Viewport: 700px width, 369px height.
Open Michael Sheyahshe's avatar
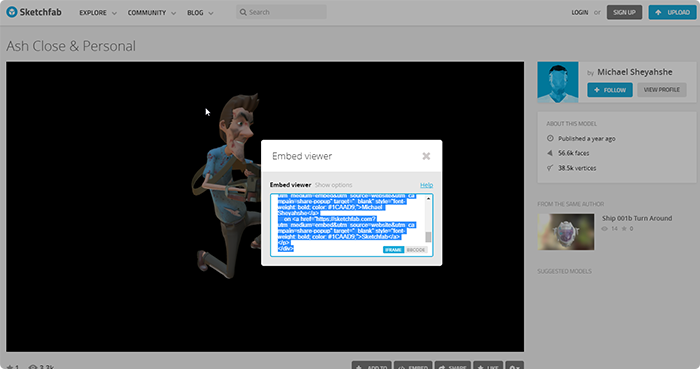[558, 82]
